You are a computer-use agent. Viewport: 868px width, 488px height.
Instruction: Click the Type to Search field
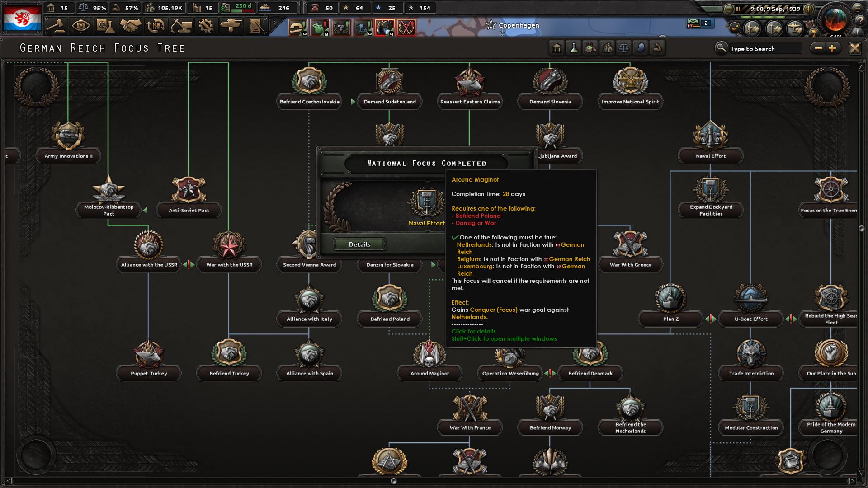point(764,48)
